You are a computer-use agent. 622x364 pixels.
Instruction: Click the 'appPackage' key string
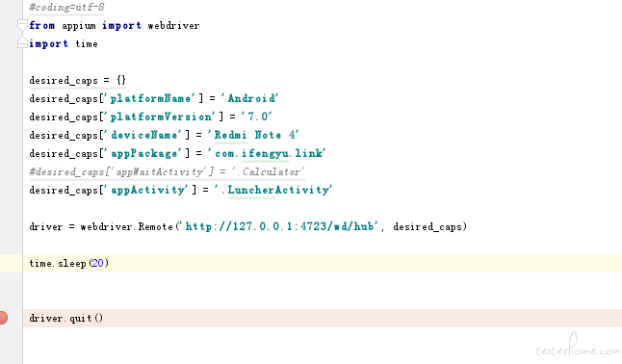click(143, 153)
